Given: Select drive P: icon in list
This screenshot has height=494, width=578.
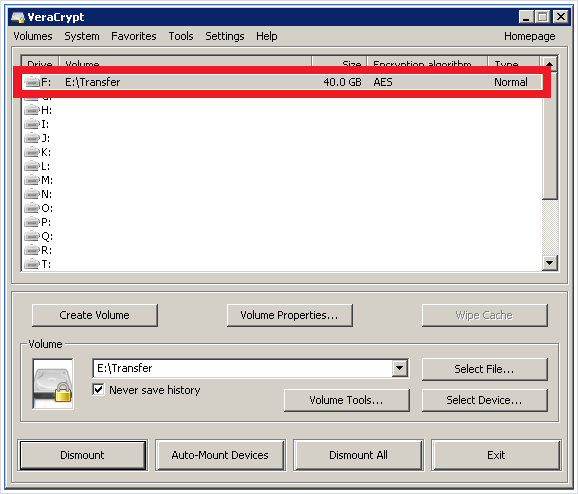Looking at the screenshot, I should 32,222.
